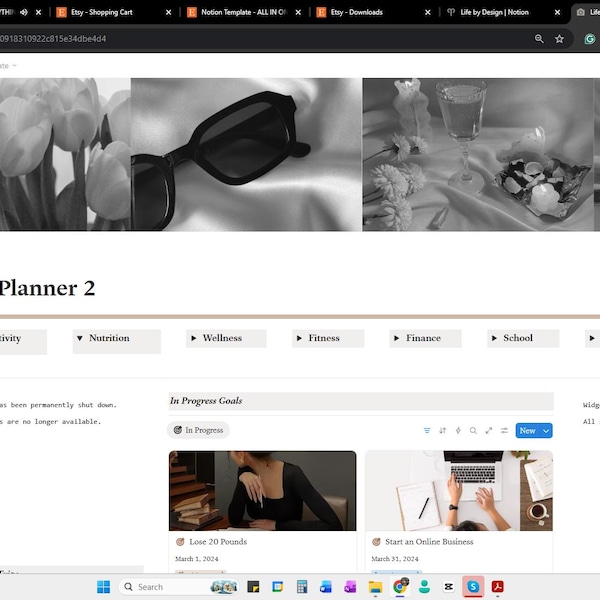Switch to Etsy - Shopping Cart tab
The image size is (600, 600).
click(x=101, y=12)
